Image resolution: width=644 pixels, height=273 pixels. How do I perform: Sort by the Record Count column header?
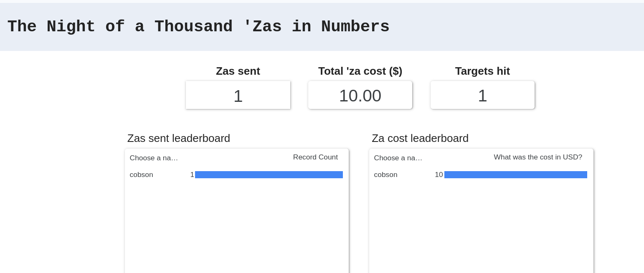(x=315, y=157)
